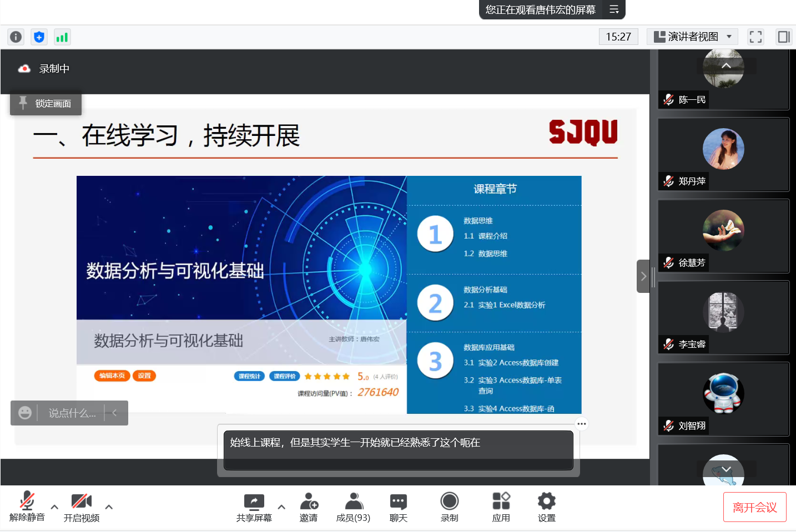
Task: Expand audio options arrow beside 解除静音
Action: [54, 506]
